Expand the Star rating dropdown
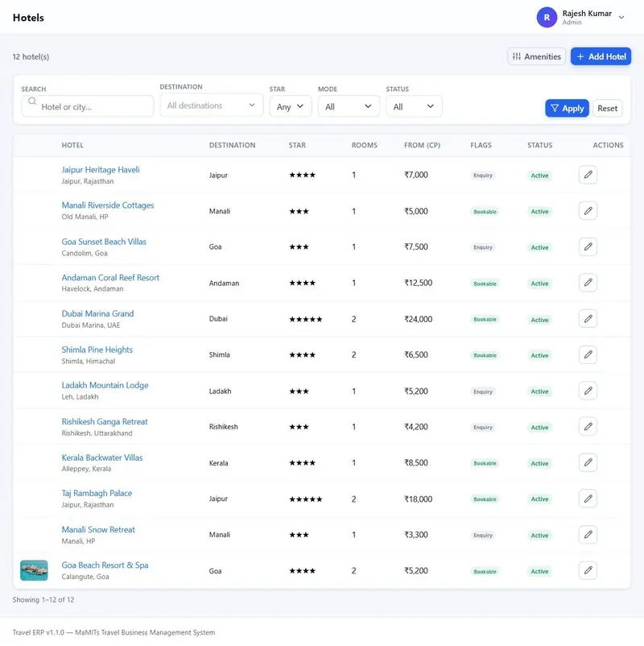Viewport: 644px width, 646px height. (291, 106)
